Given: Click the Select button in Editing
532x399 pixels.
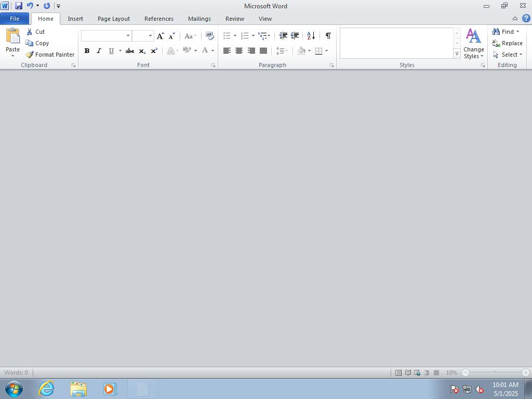Looking at the screenshot, I should [x=507, y=54].
